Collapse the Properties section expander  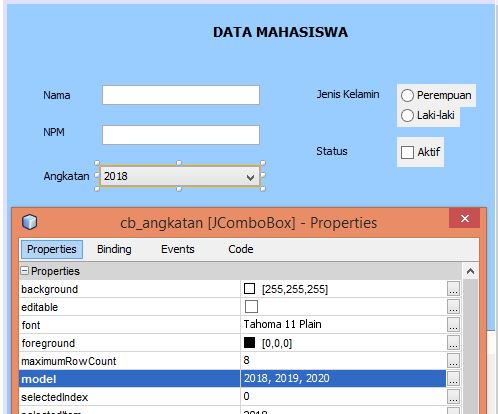[25, 271]
